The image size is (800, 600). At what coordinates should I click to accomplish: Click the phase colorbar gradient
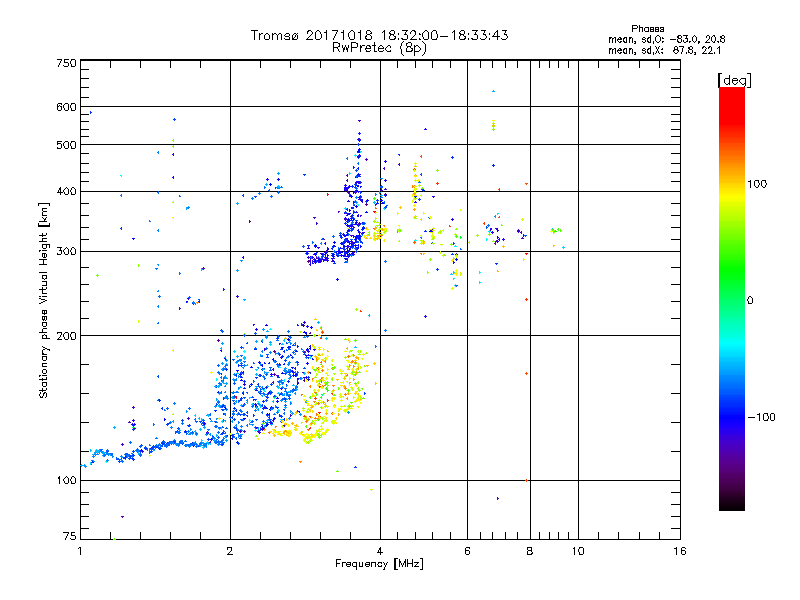click(x=732, y=299)
